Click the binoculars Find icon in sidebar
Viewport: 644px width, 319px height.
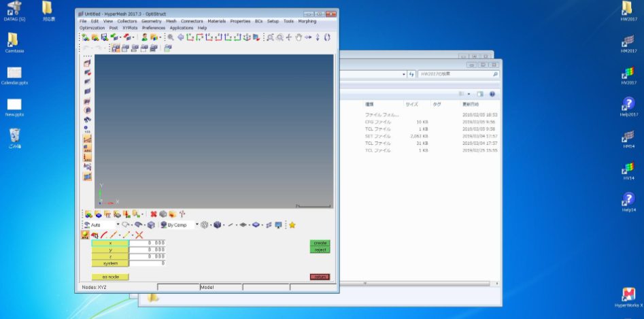tap(87, 120)
